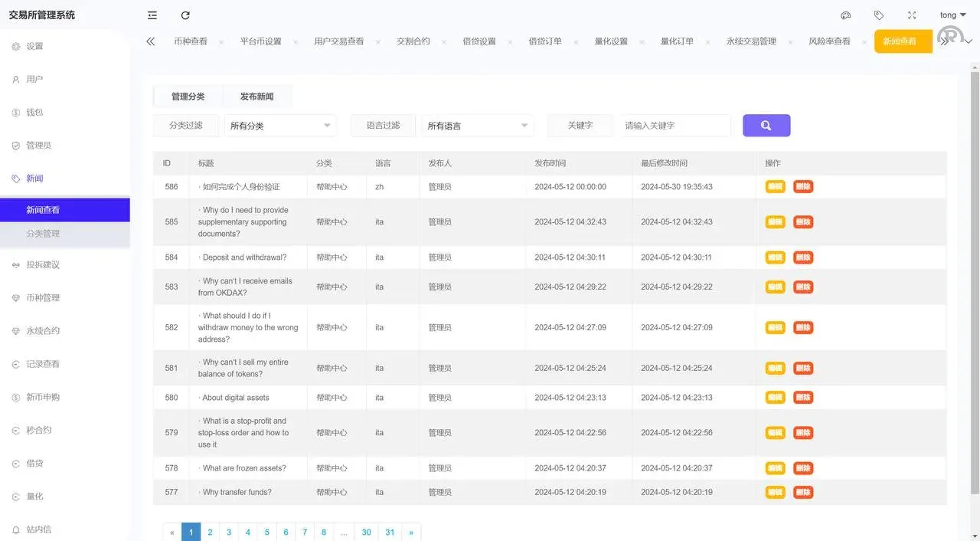Click the blue search magnifier button
Image resolution: width=980 pixels, height=541 pixels.
[766, 125]
